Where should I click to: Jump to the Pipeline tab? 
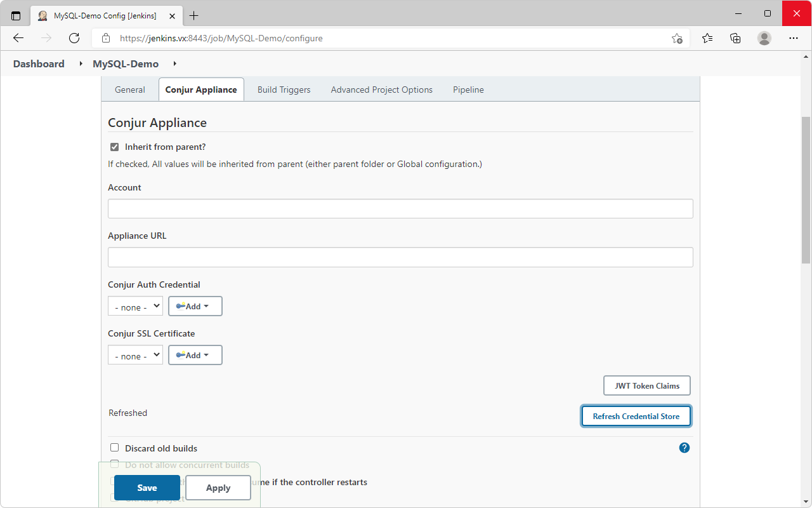pos(468,90)
